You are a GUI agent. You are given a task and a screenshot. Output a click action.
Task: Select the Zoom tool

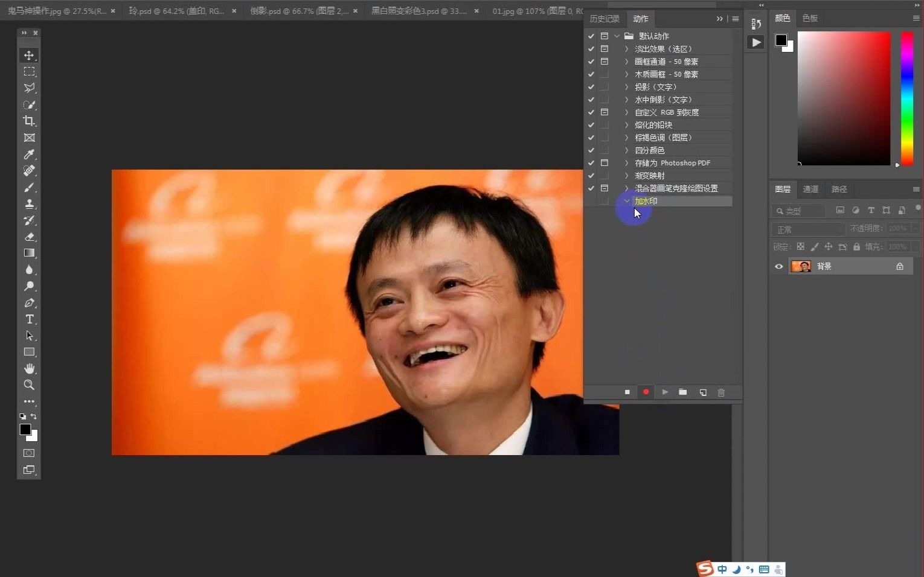click(x=29, y=384)
